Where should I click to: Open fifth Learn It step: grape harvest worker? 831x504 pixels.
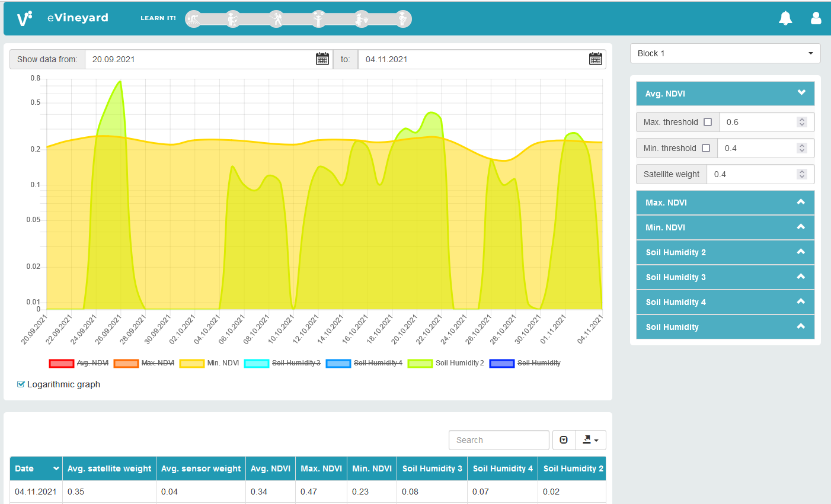tap(362, 19)
